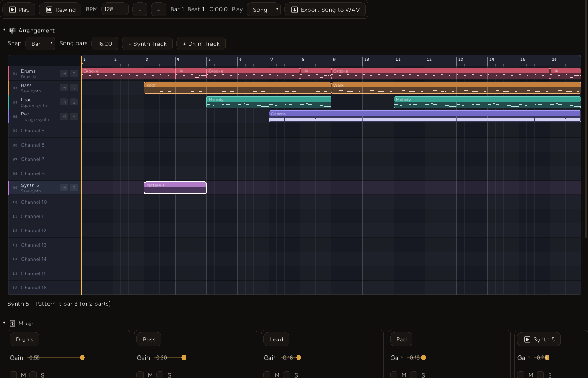Mute the Synth 5 track in arrangement
This screenshot has width=588, height=378.
click(64, 188)
